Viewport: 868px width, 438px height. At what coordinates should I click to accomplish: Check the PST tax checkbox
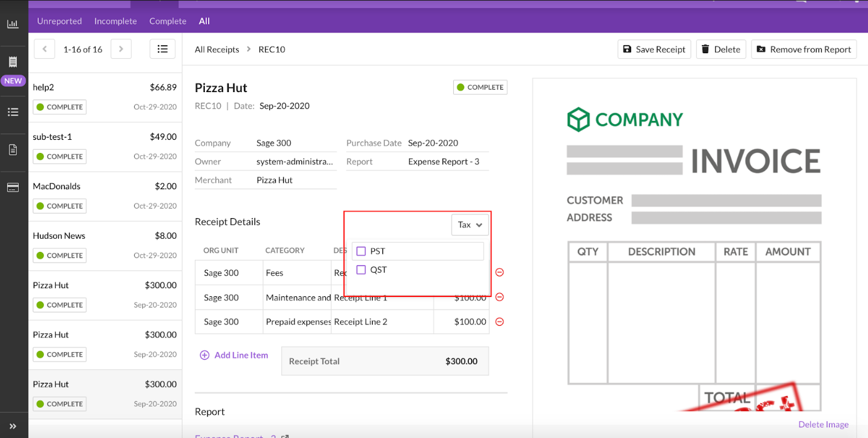pyautogui.click(x=361, y=251)
